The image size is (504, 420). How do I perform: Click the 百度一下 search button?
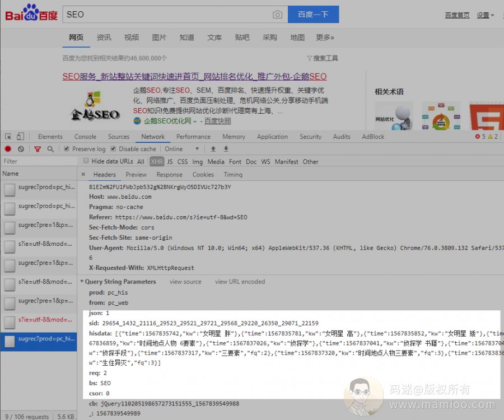[312, 15]
